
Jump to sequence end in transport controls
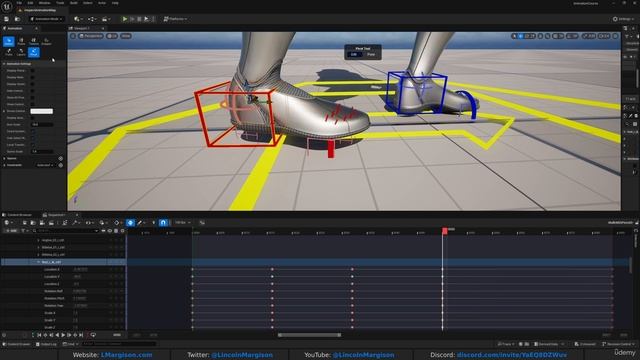tap(81, 335)
